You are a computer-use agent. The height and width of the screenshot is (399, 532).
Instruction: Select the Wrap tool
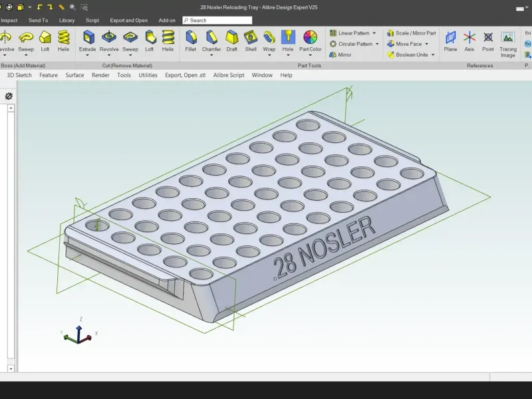point(269,41)
